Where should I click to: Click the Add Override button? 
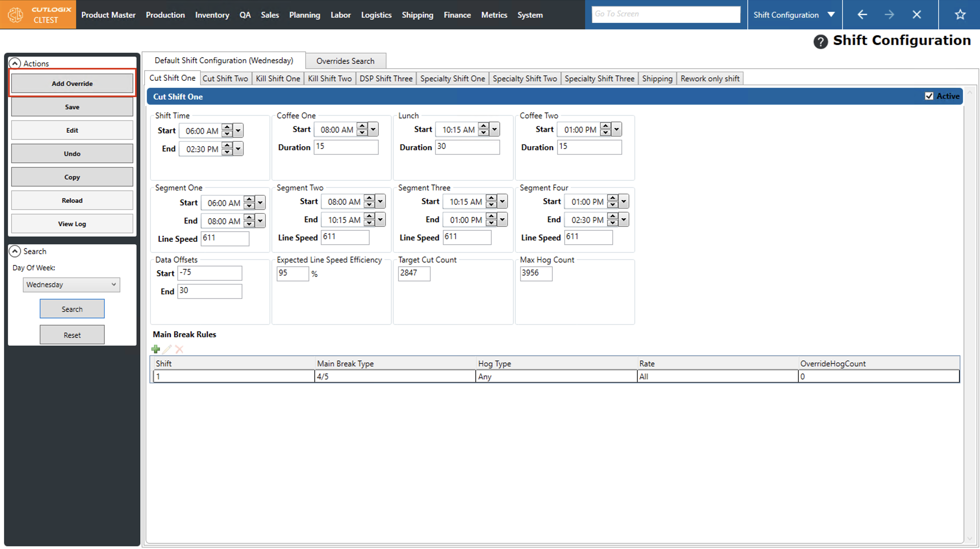[x=72, y=83]
